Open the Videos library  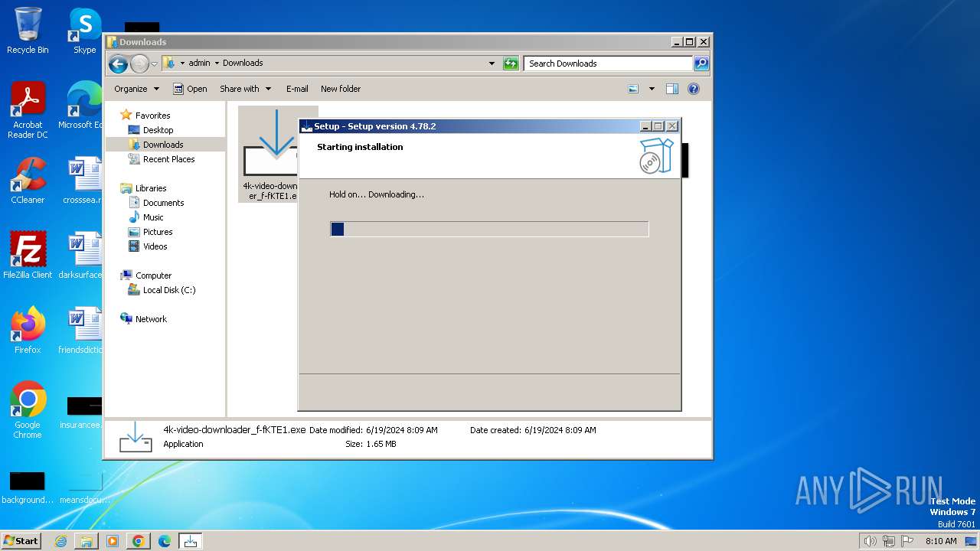(x=155, y=246)
